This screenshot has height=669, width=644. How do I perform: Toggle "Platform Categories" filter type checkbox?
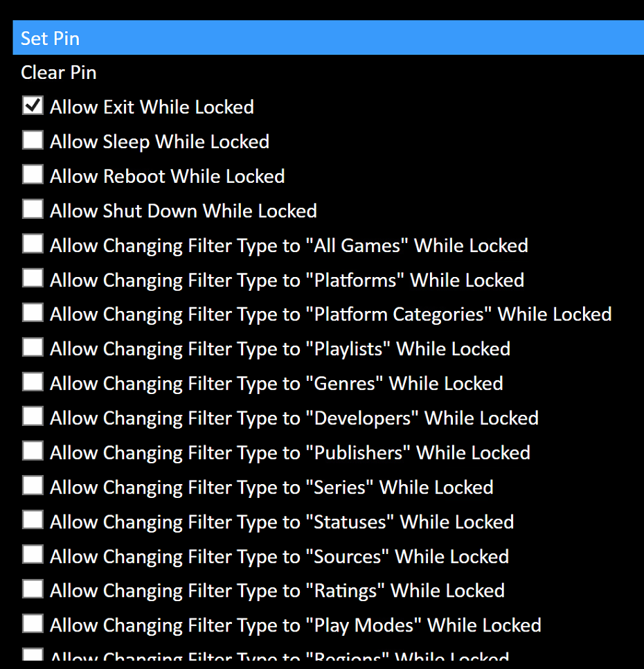[33, 314]
